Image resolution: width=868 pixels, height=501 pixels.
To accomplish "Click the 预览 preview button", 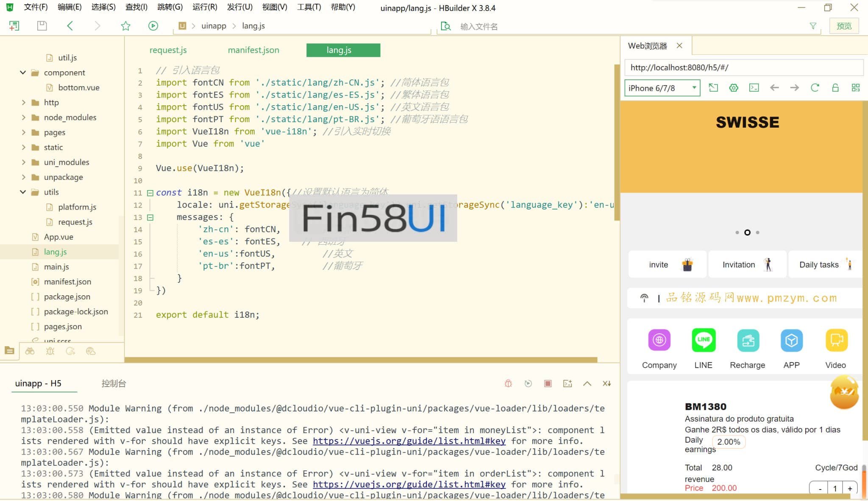I will pyautogui.click(x=843, y=26).
